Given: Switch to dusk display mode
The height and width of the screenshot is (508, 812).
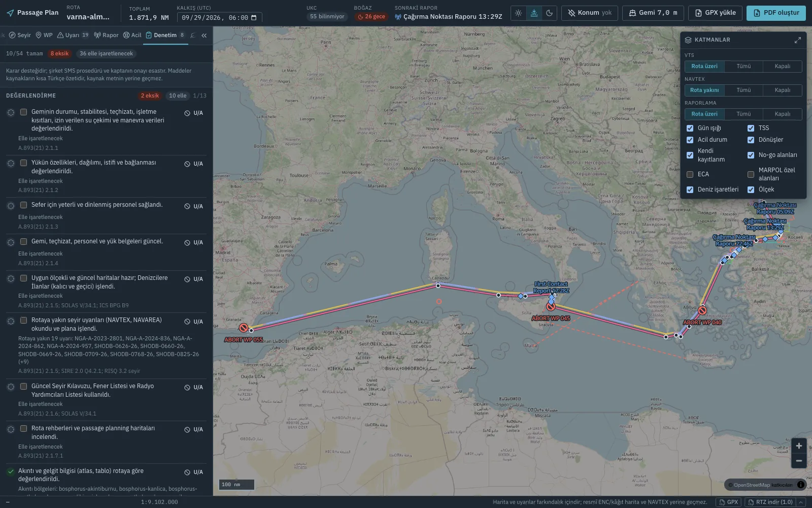Looking at the screenshot, I should [534, 13].
